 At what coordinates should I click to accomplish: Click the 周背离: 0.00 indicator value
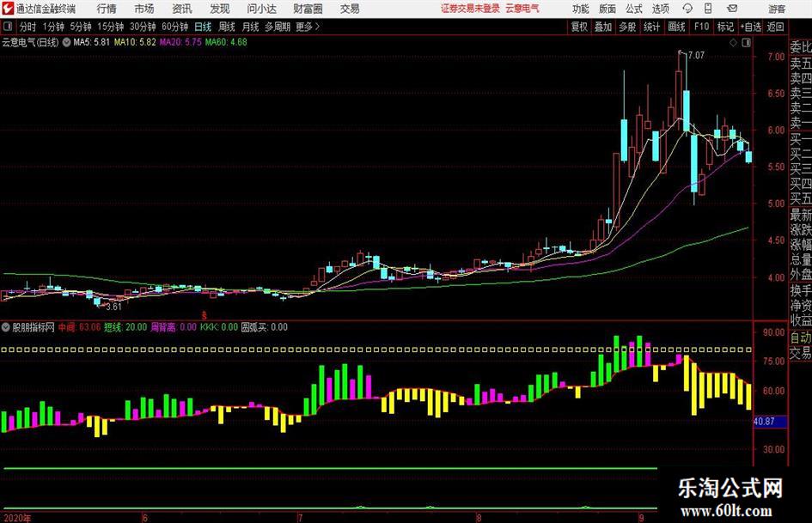[x=174, y=327]
